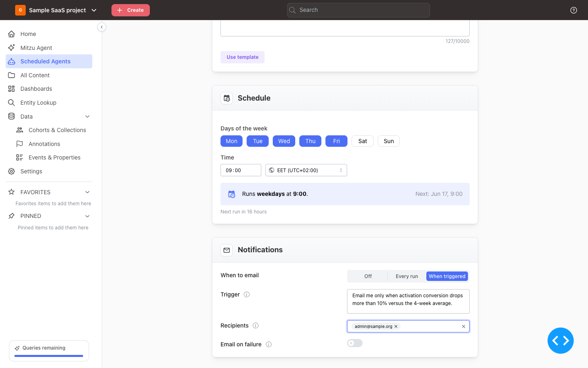The width and height of the screenshot is (588, 368).
Task: Open the help question mark icon
Action: pos(574,10)
